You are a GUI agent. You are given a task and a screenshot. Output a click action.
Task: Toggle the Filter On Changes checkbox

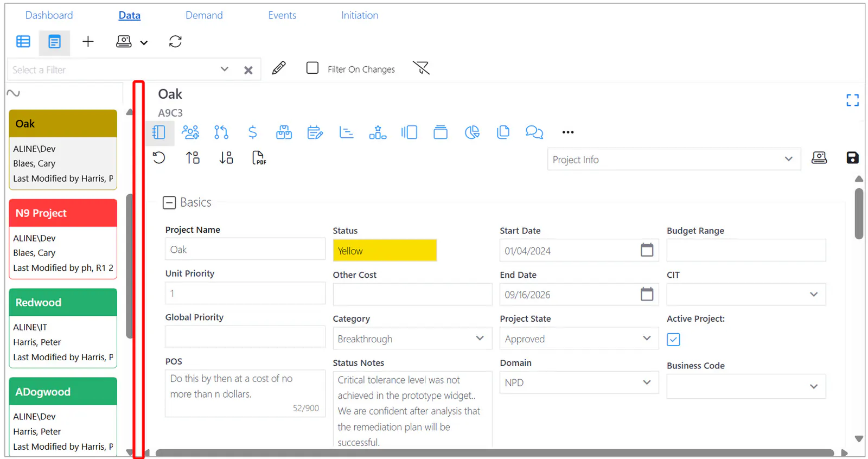pyautogui.click(x=312, y=68)
